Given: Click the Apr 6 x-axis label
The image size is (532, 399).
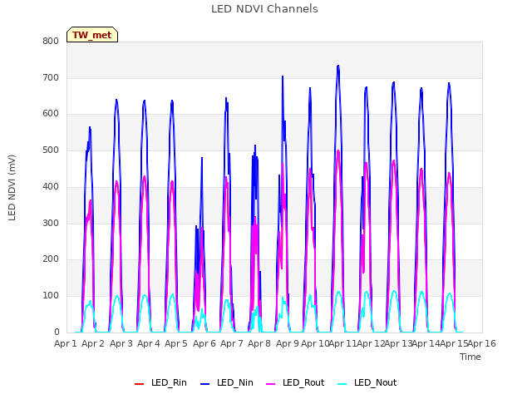Looking at the screenshot, I should 204,343.
